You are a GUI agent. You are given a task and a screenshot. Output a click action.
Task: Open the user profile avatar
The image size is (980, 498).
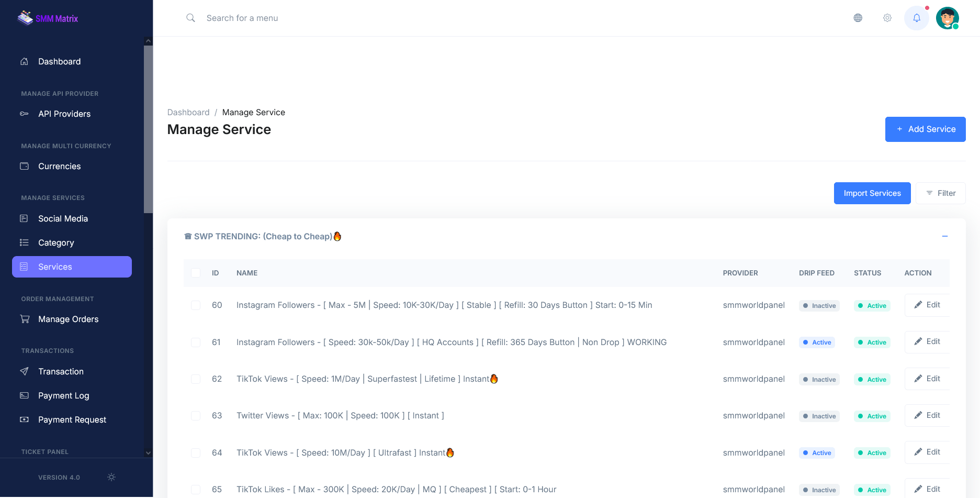947,18
